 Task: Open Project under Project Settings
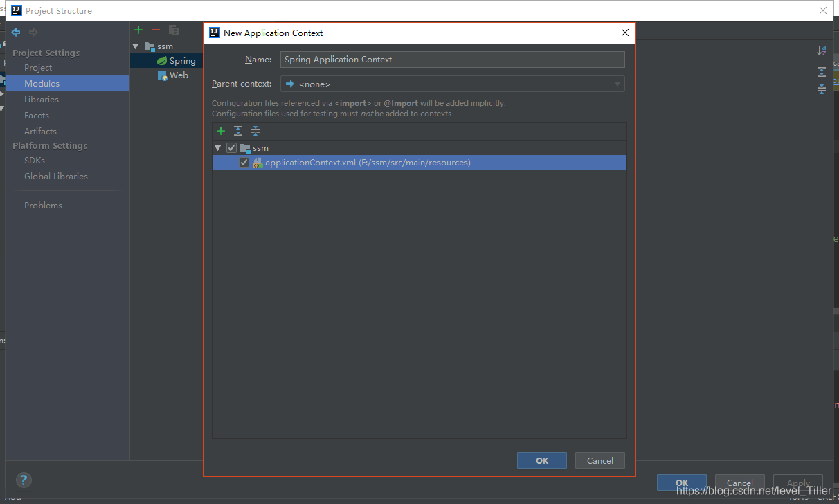(x=38, y=67)
